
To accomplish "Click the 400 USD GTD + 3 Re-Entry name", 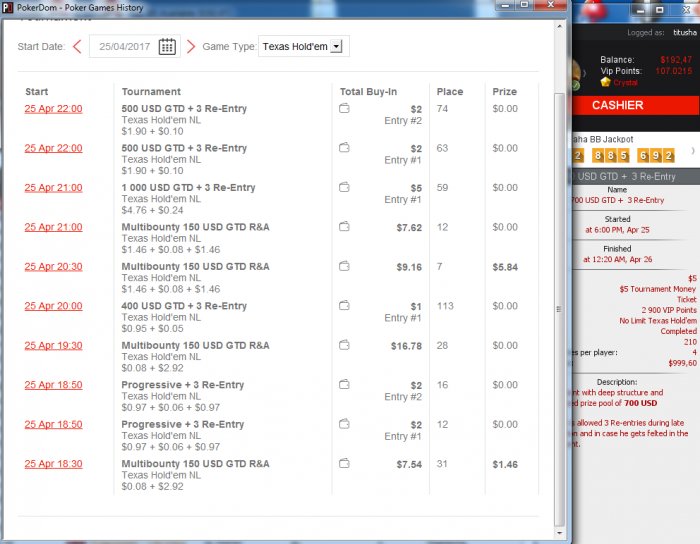I will pyautogui.click(x=184, y=306).
